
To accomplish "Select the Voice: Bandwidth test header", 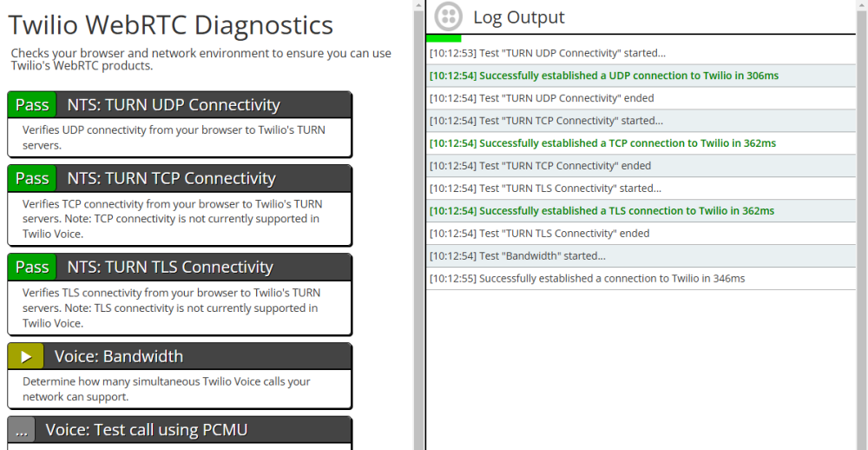I will point(196,356).
